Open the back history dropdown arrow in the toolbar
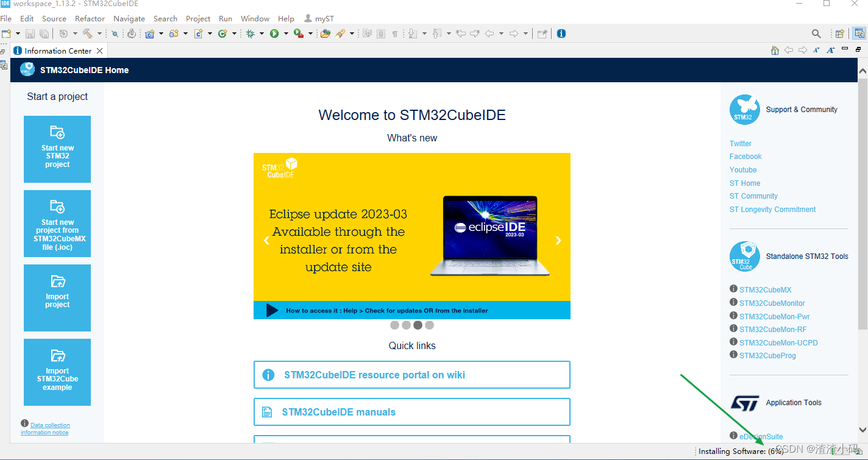Viewport: 868px width, 460px height. (x=501, y=34)
